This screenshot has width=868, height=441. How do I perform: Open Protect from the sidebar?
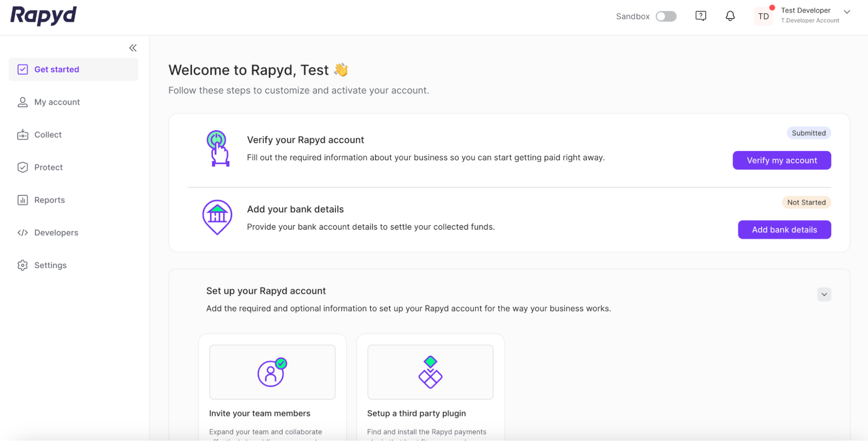coord(48,167)
